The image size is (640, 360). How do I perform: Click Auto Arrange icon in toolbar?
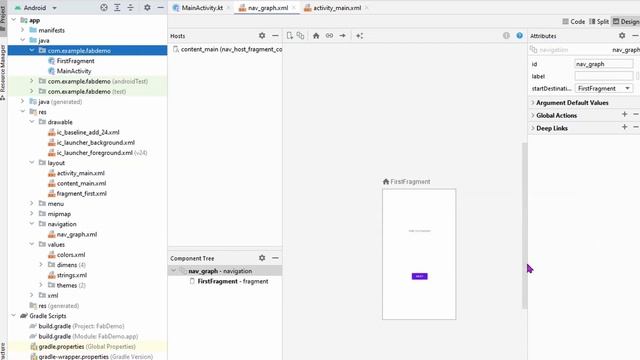coord(360,36)
